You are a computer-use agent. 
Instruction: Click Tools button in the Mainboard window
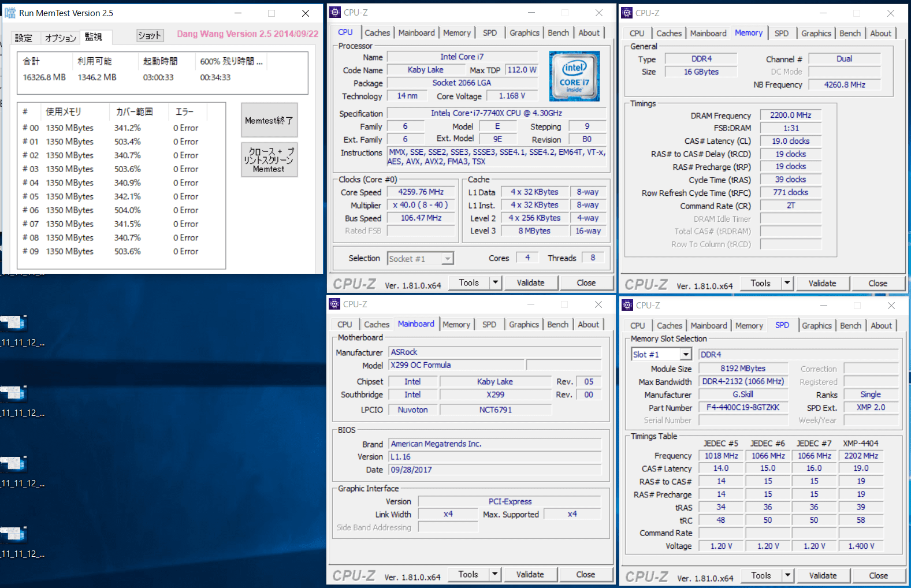coord(468,574)
